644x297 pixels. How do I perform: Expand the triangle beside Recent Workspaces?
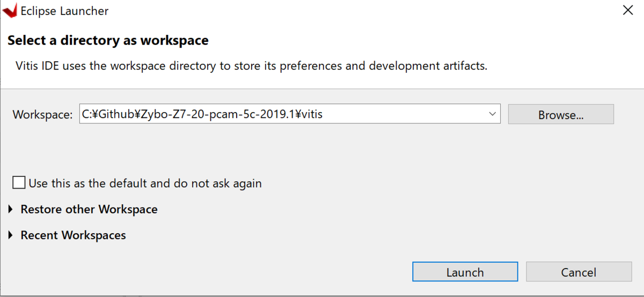coord(11,235)
